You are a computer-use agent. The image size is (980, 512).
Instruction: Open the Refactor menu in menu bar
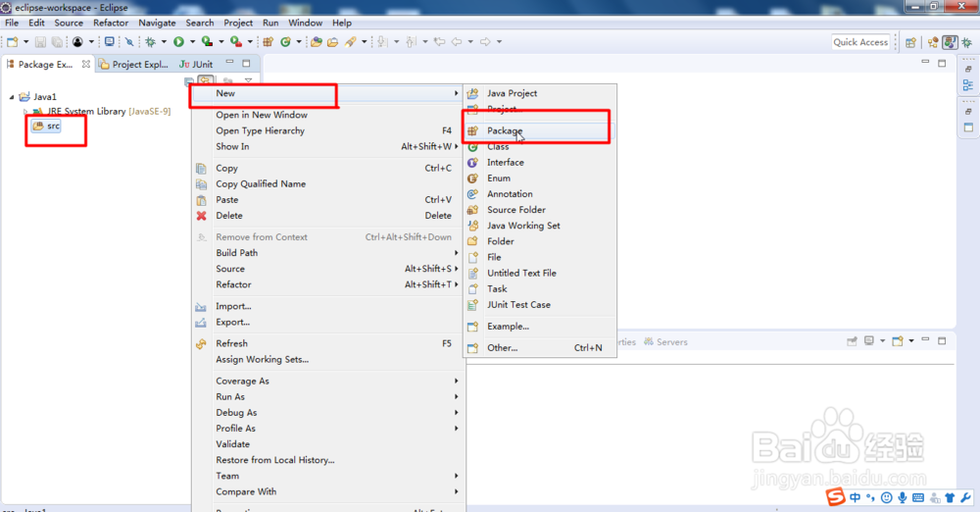[x=111, y=23]
